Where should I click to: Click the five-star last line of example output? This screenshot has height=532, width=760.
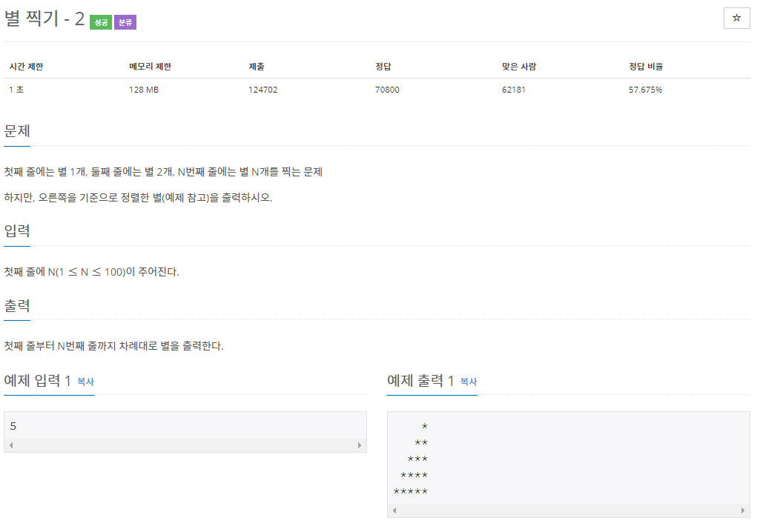(x=411, y=491)
